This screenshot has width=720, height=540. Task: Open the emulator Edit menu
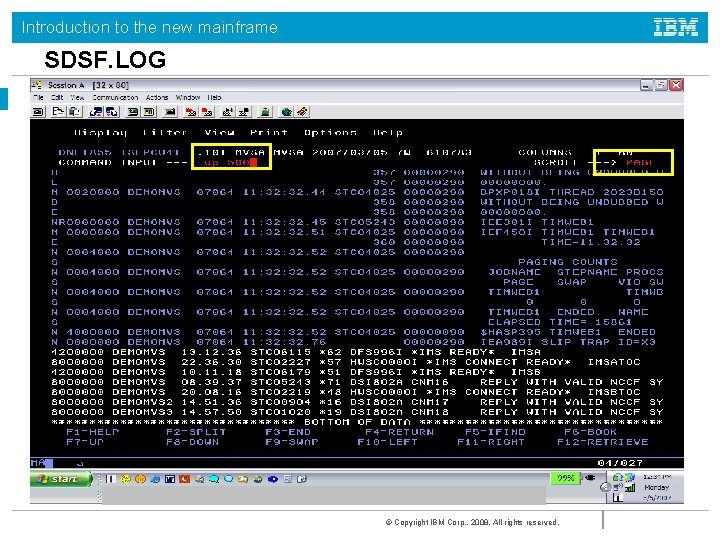point(57,97)
